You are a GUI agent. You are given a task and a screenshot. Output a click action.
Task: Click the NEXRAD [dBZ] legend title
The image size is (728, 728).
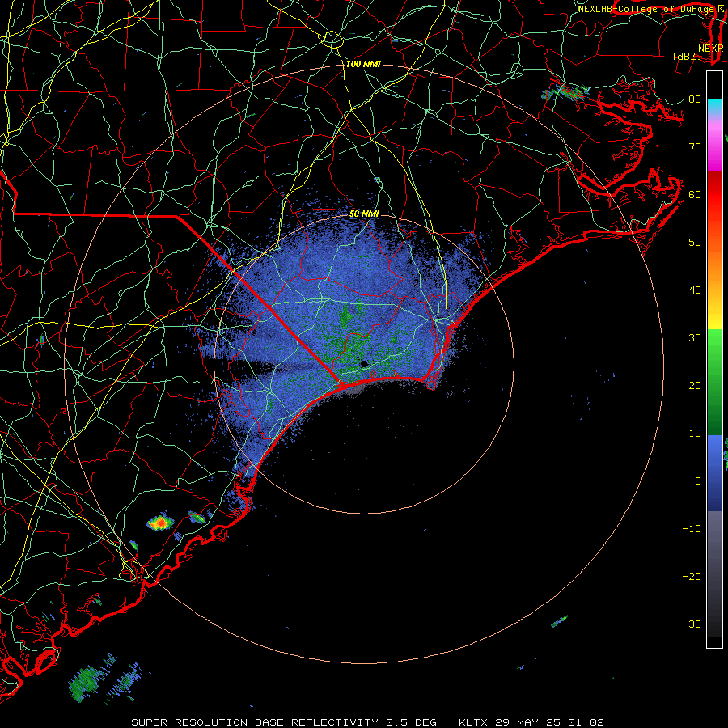(x=698, y=52)
